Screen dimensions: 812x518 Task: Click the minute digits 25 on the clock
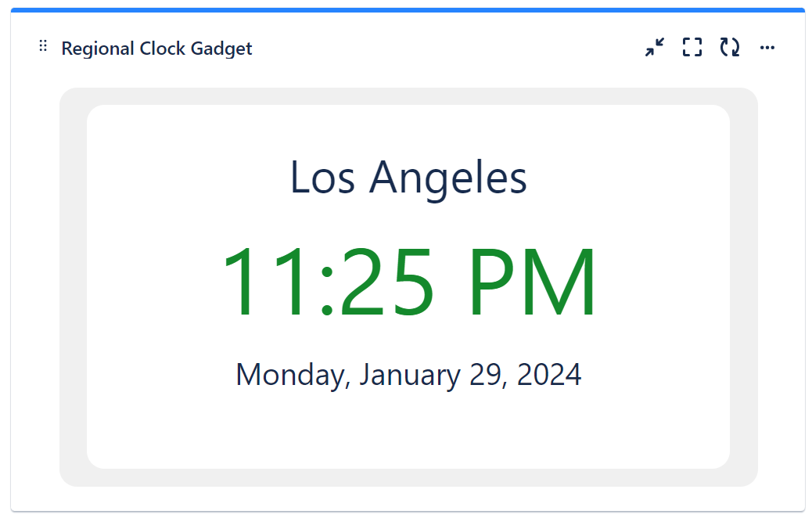(387, 282)
